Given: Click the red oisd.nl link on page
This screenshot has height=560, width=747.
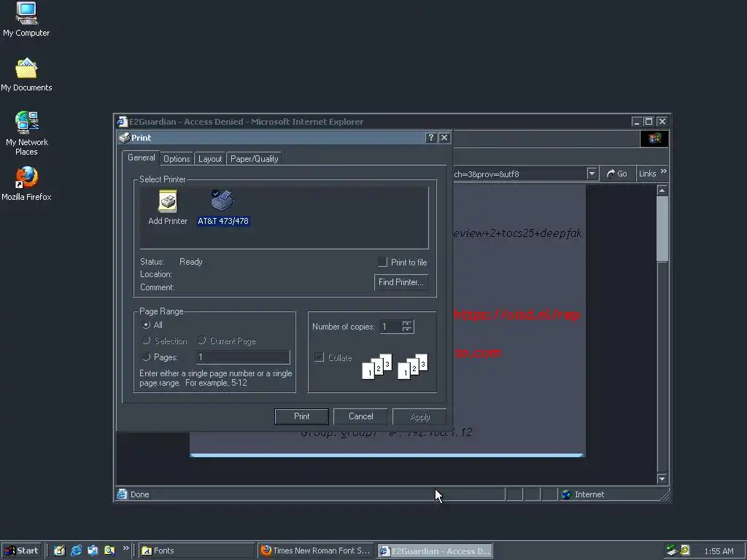Looking at the screenshot, I should point(517,315).
